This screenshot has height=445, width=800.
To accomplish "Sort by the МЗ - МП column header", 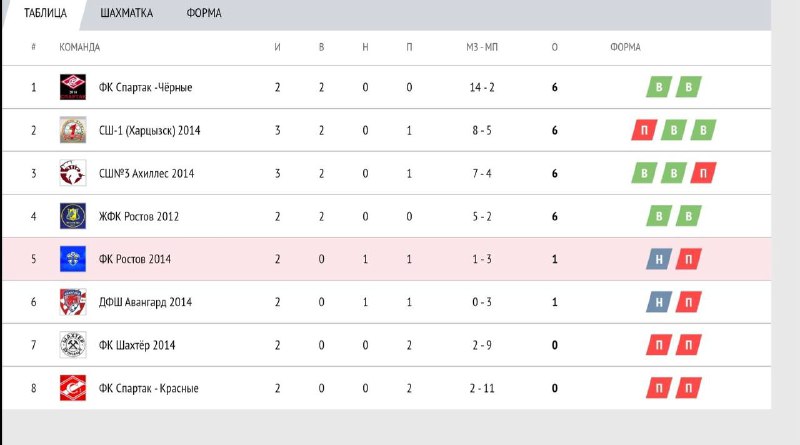I will (482, 47).
